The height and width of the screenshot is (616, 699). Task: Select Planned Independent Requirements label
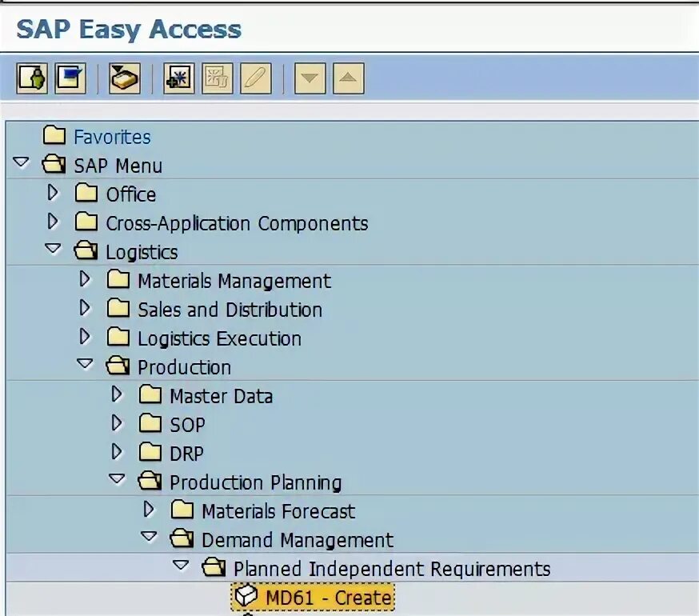pos(393,569)
